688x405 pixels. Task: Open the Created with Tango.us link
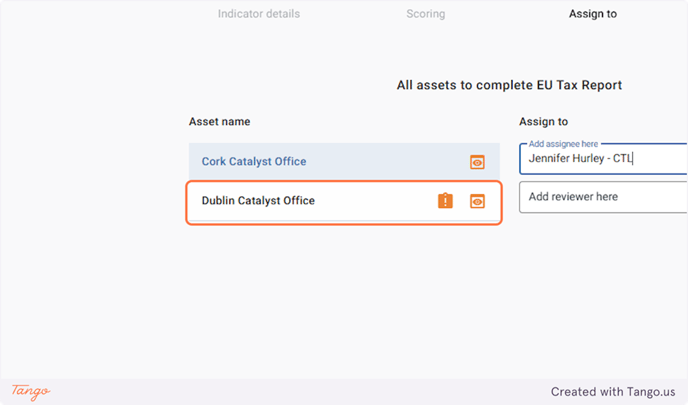[x=613, y=391]
